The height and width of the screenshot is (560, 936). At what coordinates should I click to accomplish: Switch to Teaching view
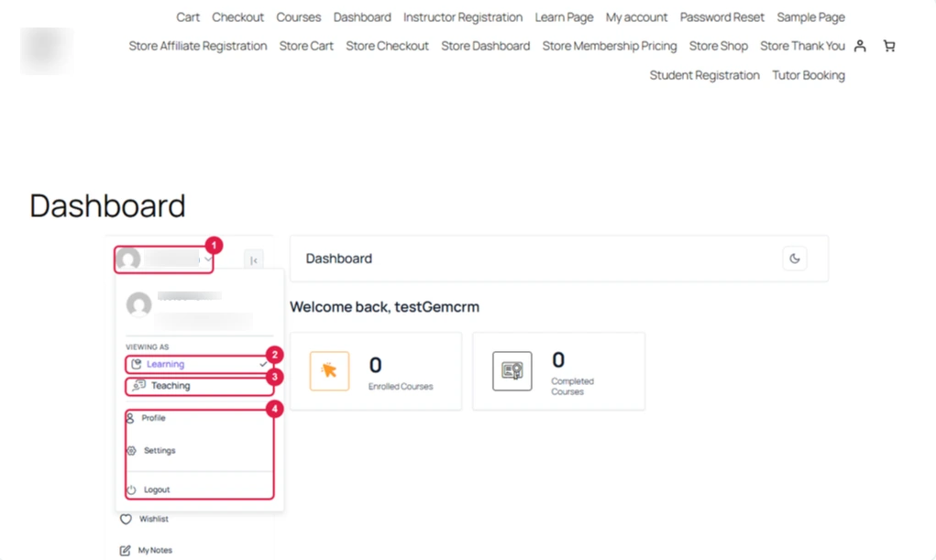[199, 386]
